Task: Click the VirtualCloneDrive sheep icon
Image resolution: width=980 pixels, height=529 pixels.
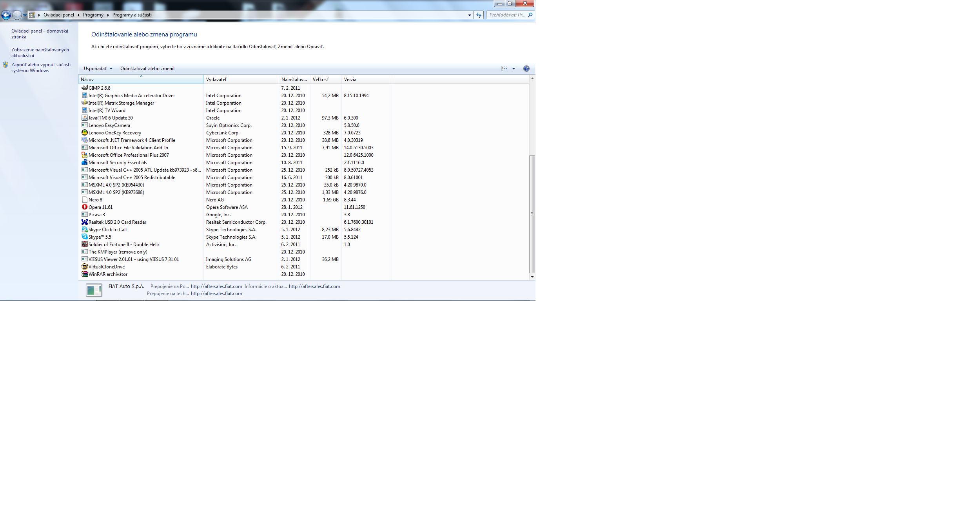Action: (84, 266)
